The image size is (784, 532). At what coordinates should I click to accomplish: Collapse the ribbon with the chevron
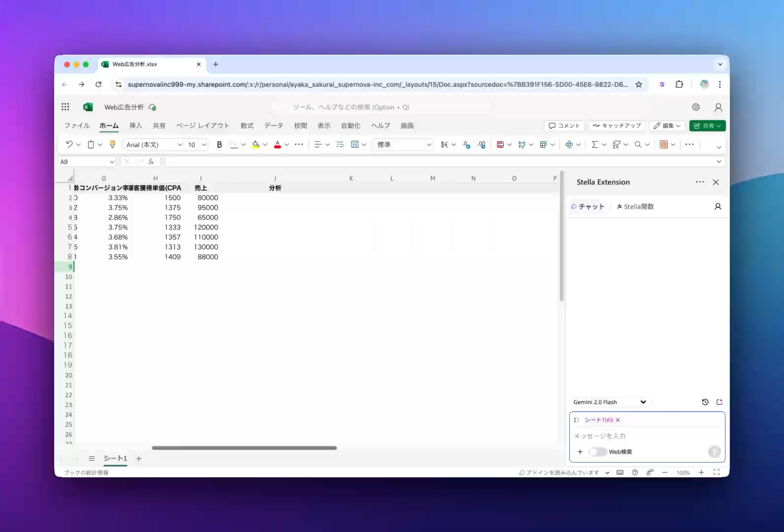tap(719, 147)
